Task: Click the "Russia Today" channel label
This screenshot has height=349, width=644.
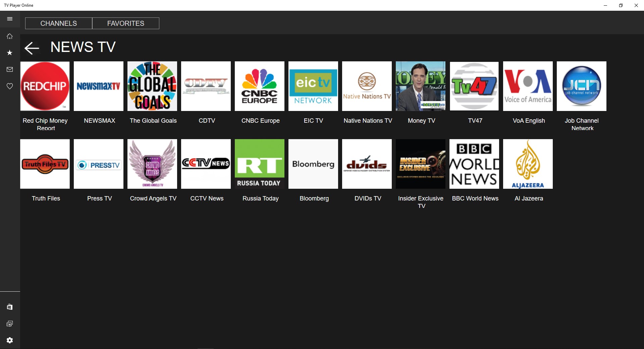Action: (x=261, y=198)
